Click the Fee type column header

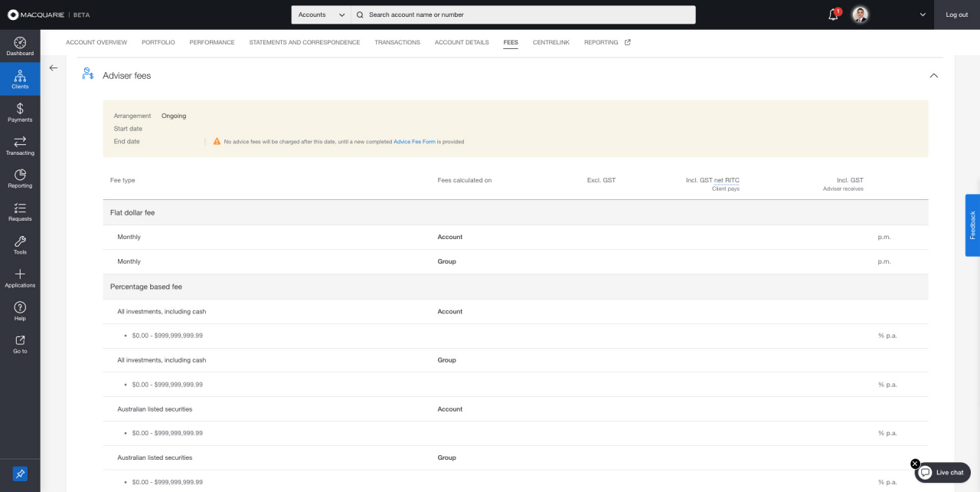click(x=122, y=180)
